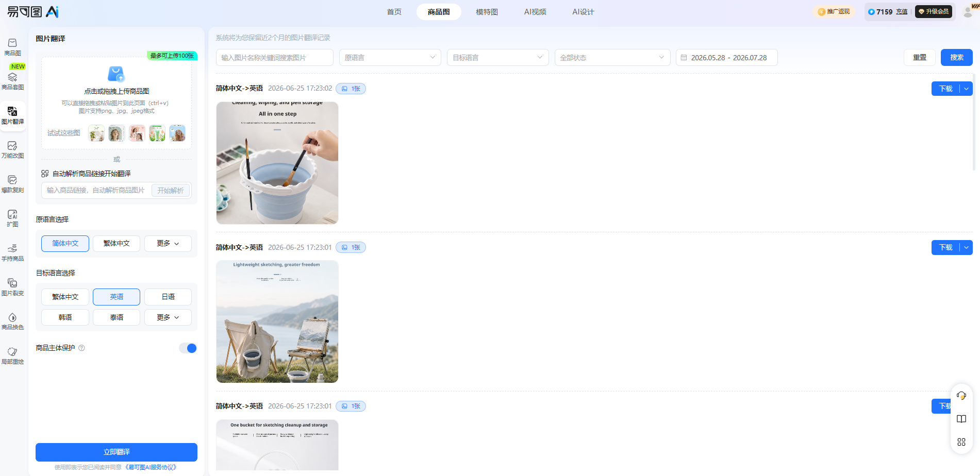Select 韩语 as target language
Viewport: 980px width, 476px height.
pos(65,317)
